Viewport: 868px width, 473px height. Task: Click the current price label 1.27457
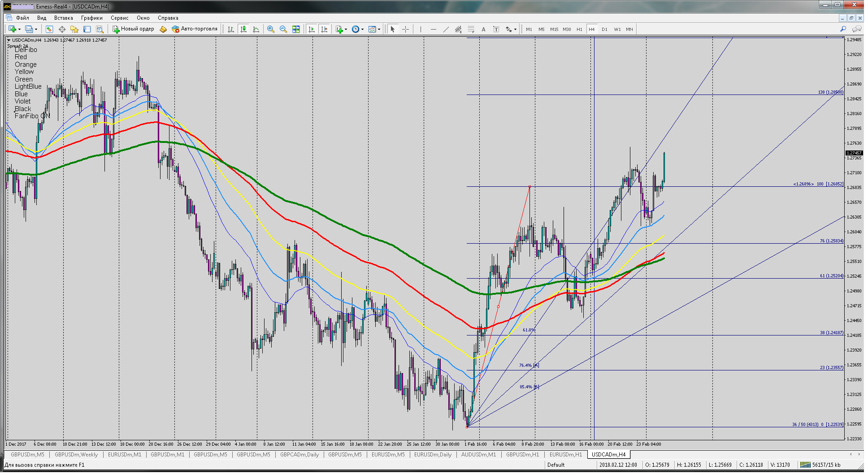tap(854, 153)
